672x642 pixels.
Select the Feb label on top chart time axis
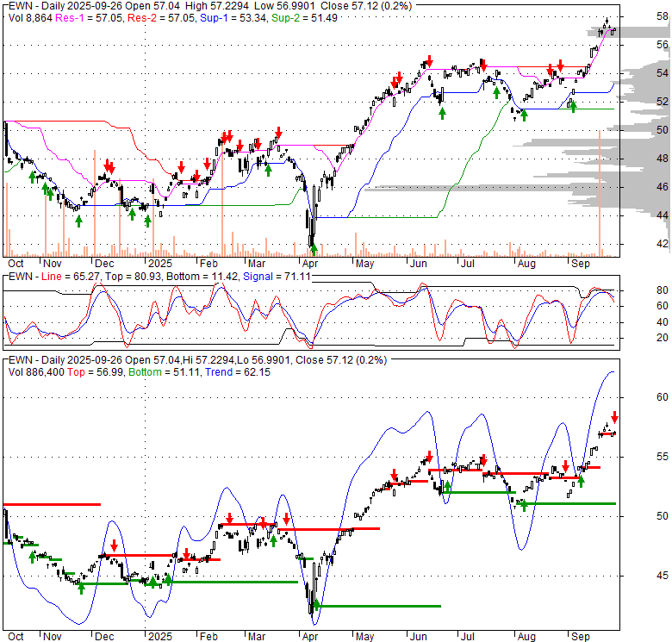208,264
